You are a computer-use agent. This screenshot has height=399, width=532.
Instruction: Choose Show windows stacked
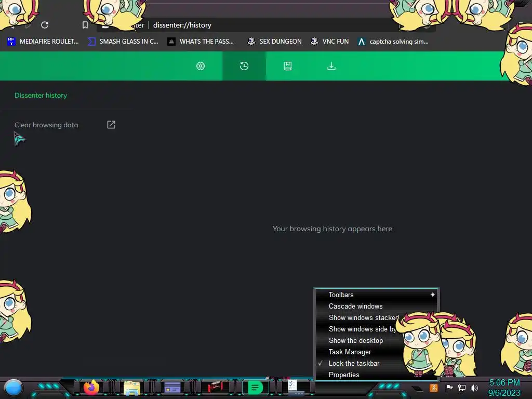coord(363,317)
